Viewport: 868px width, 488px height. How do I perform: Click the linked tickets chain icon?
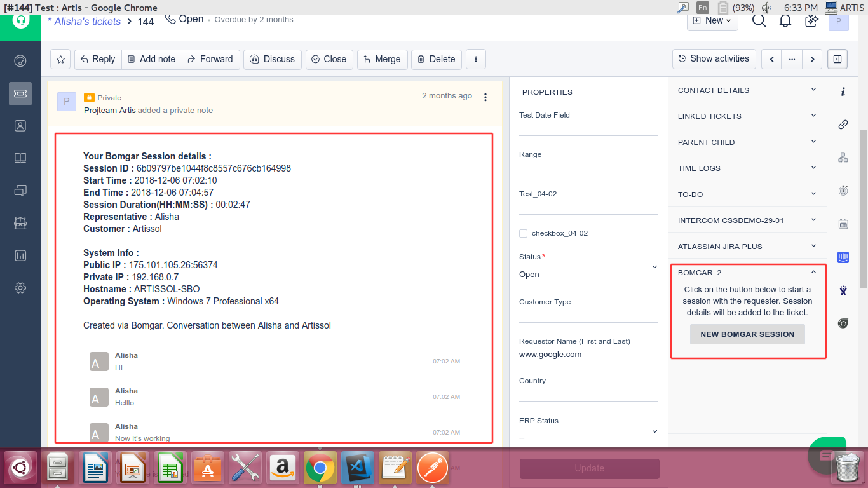pos(843,125)
